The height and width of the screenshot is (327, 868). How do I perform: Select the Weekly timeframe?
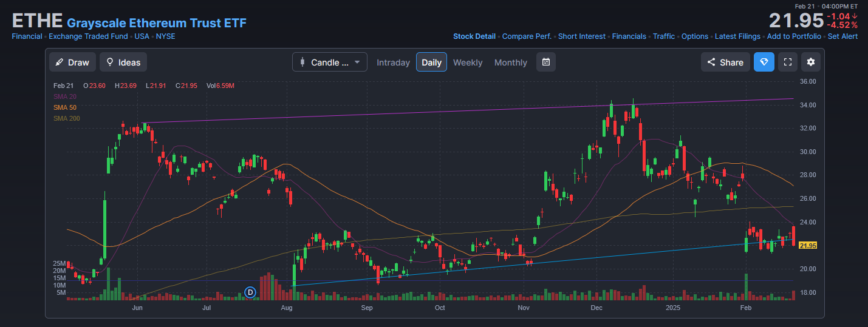(x=467, y=62)
